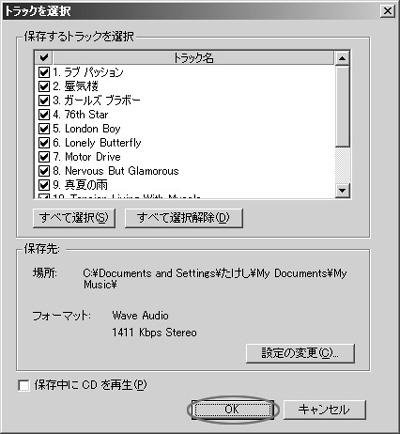This screenshot has width=400, height=434.
Task: Click すべて選択解除(D) button
Action: pos(184,218)
